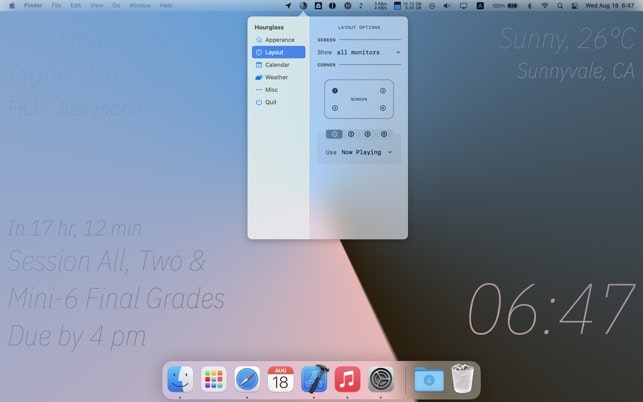Open the Go menu
Image resolution: width=643 pixels, height=402 pixels.
116,6
